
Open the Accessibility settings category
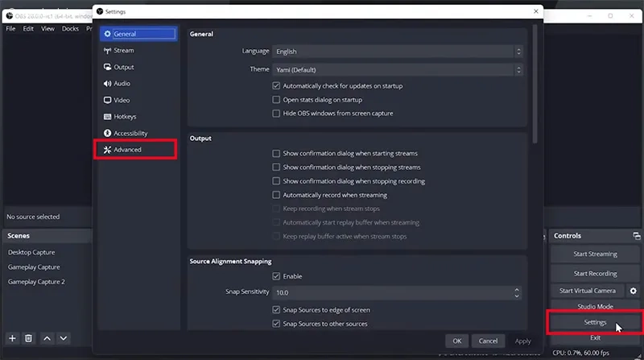point(138,133)
